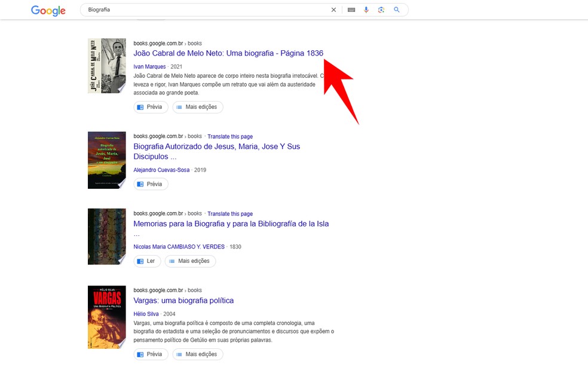
Task: Click the Google logo
Action: tap(48, 11)
